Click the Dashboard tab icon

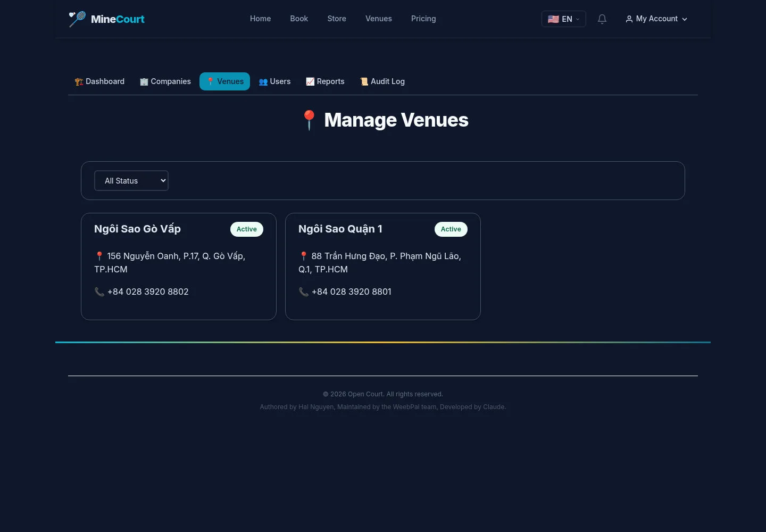point(79,81)
